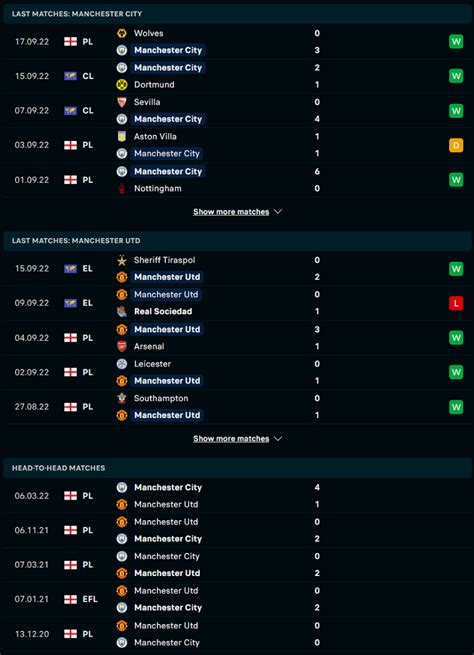Open the 06.03.22 Manchester City head-to-head row
Viewport: 474px width, 655px height.
pyautogui.click(x=237, y=496)
